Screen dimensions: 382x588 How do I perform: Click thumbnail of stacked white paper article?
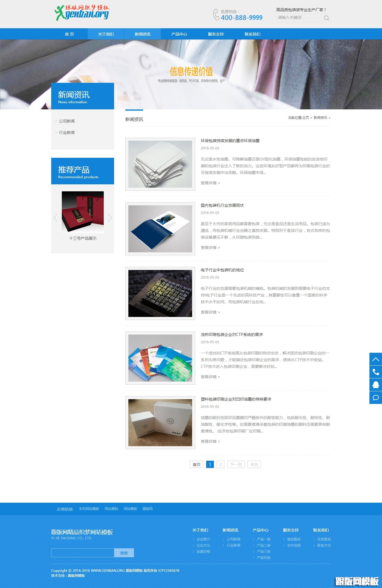coord(160,164)
